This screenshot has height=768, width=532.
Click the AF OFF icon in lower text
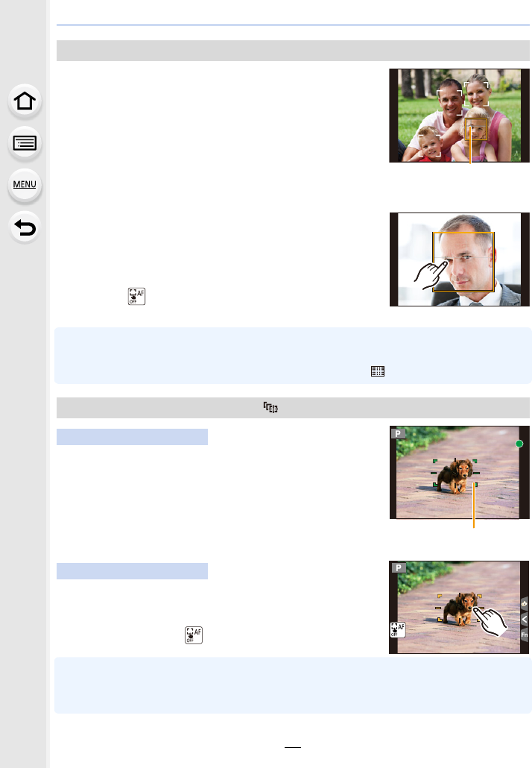tap(194, 635)
